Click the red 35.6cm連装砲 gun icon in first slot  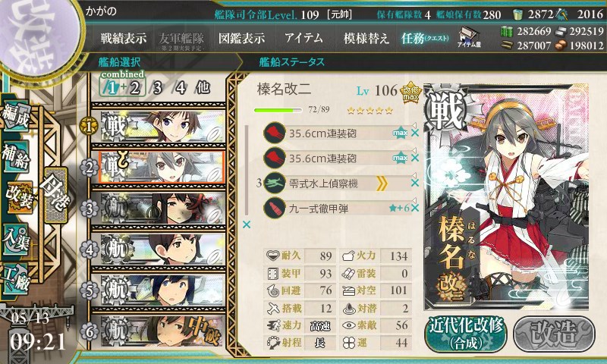(x=275, y=133)
